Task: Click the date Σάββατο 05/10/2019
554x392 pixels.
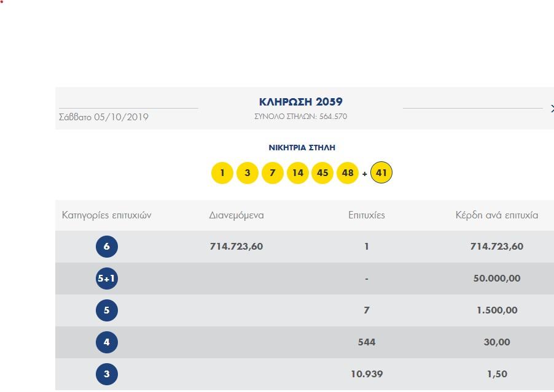Action: pos(104,117)
